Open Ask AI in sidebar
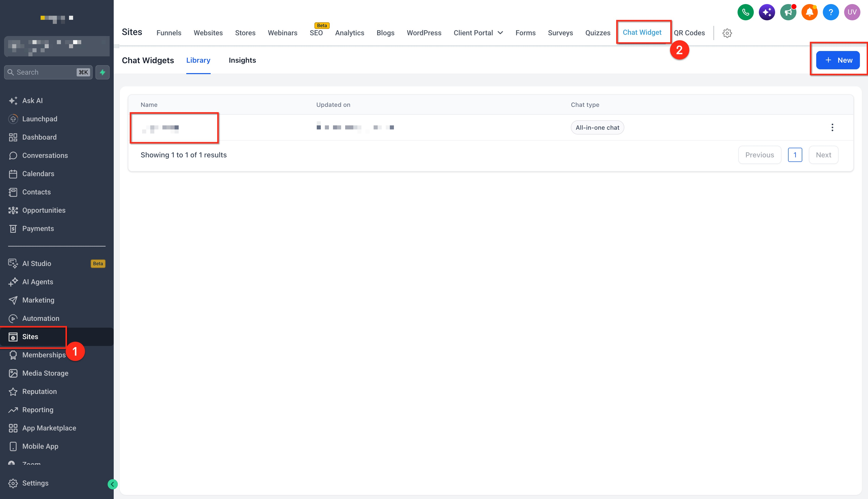Viewport: 868px width, 499px height. pyautogui.click(x=32, y=101)
